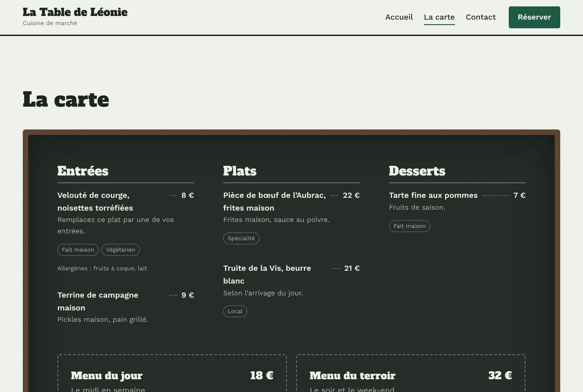
Task: Select the Velouté de courge dish title
Action: tap(95, 202)
